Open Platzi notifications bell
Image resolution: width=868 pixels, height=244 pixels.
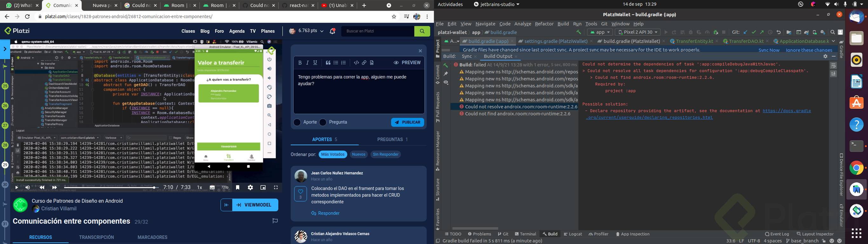333,31
